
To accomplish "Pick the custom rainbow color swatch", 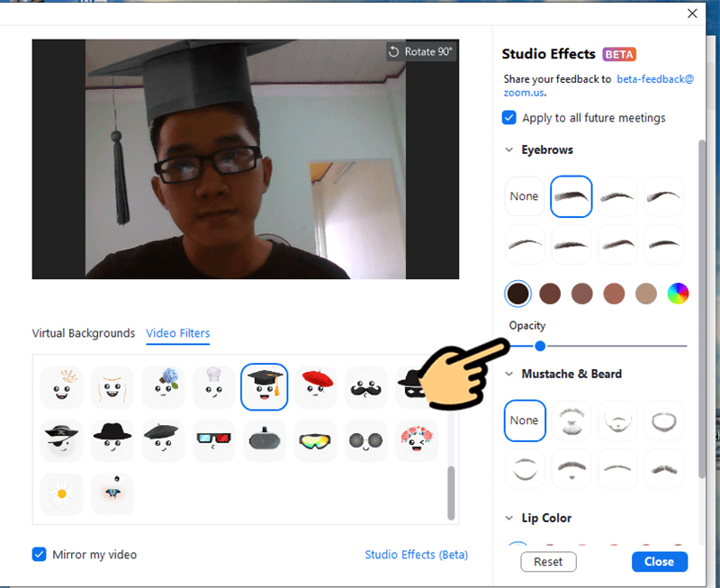I will [x=678, y=294].
